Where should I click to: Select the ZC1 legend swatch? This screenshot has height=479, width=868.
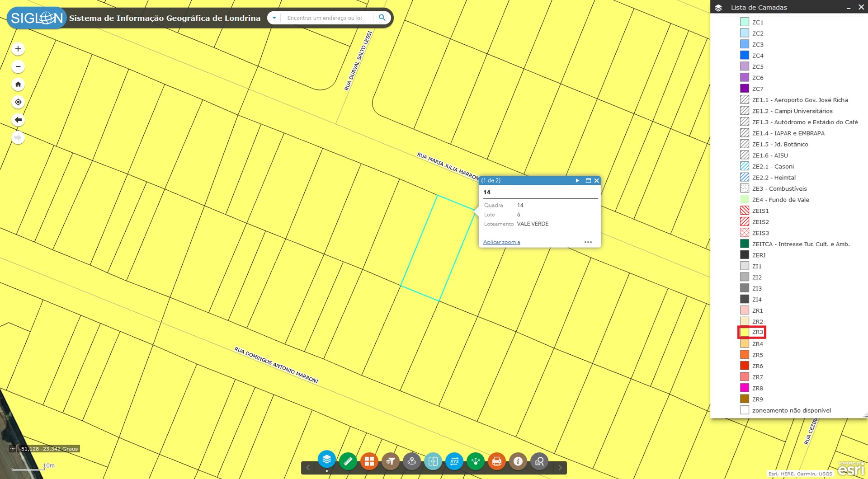[744, 22]
